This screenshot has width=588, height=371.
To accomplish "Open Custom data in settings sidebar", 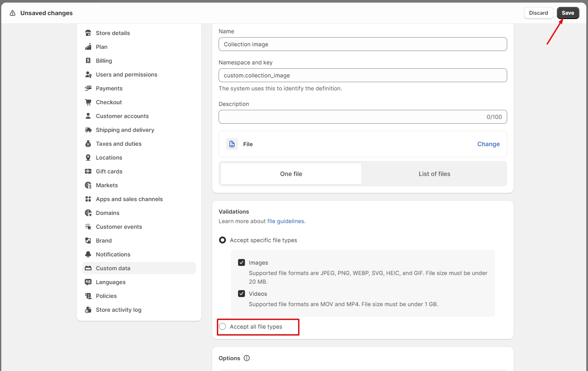I will (x=113, y=268).
